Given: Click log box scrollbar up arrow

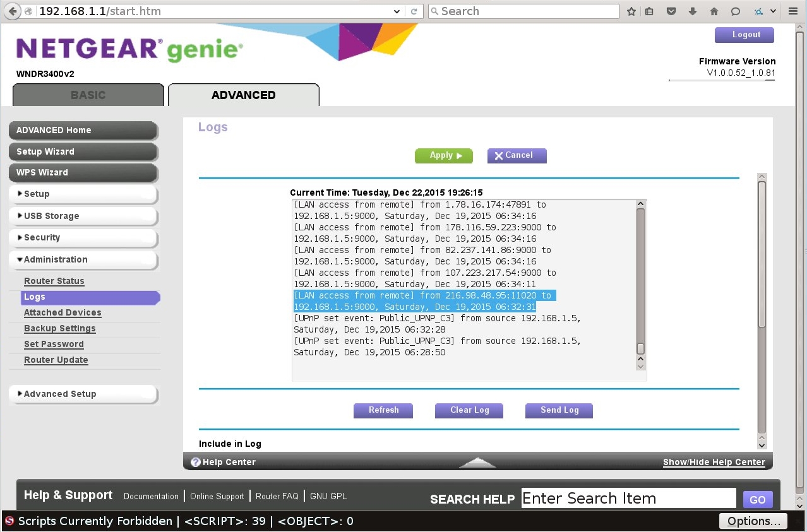Looking at the screenshot, I should 640,204.
